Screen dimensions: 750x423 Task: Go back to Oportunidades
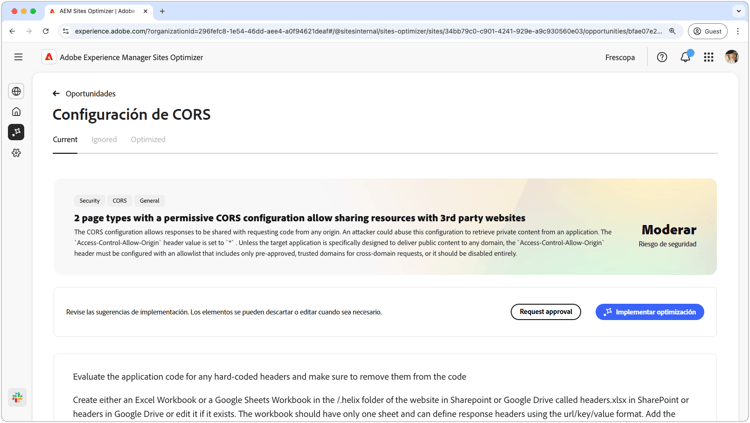point(84,94)
